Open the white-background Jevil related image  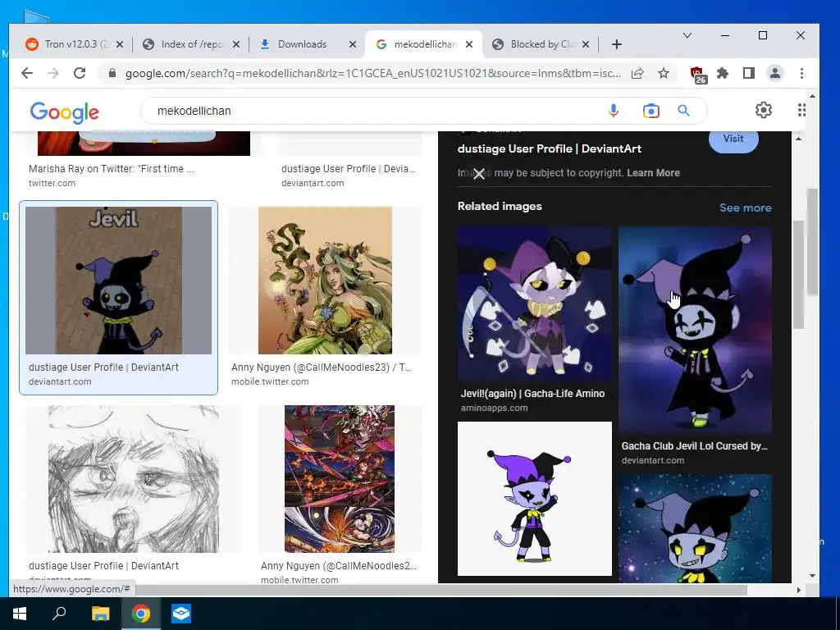(x=535, y=499)
